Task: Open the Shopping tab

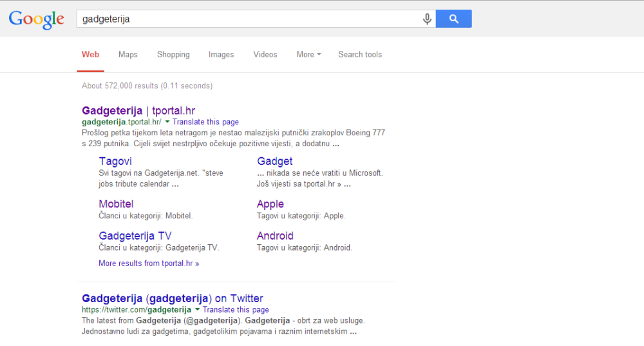Action: coord(173,55)
